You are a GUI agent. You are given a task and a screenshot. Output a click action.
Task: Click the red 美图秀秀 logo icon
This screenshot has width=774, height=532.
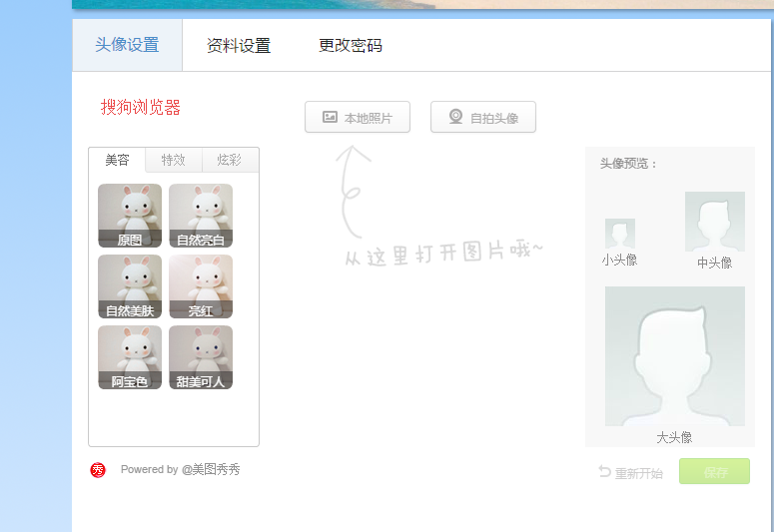point(98,470)
